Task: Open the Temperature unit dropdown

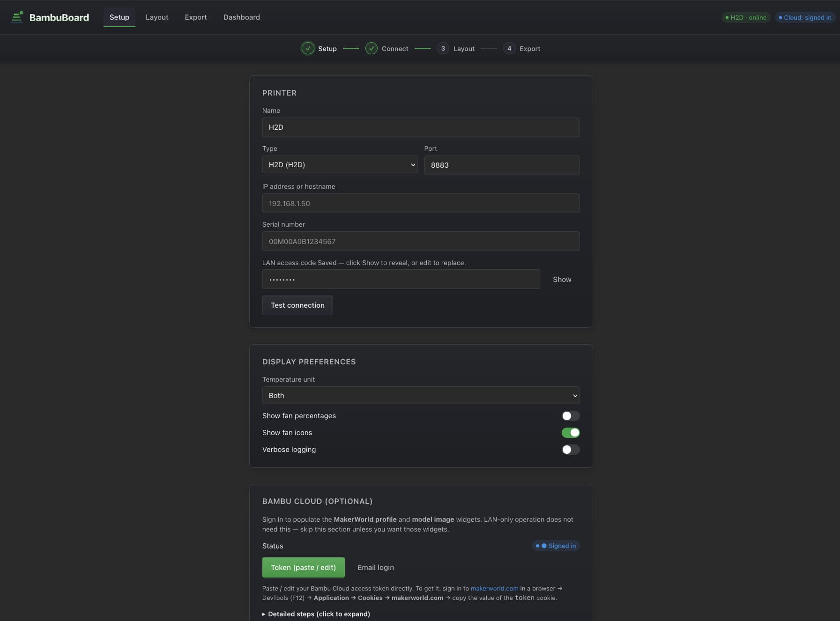Action: point(421,396)
